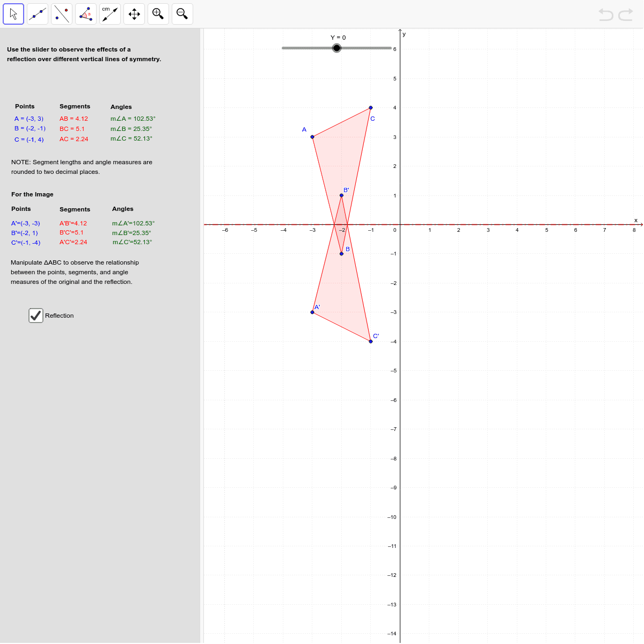Click the Undo arrow
Screen dimensions: 644x644
click(606, 14)
